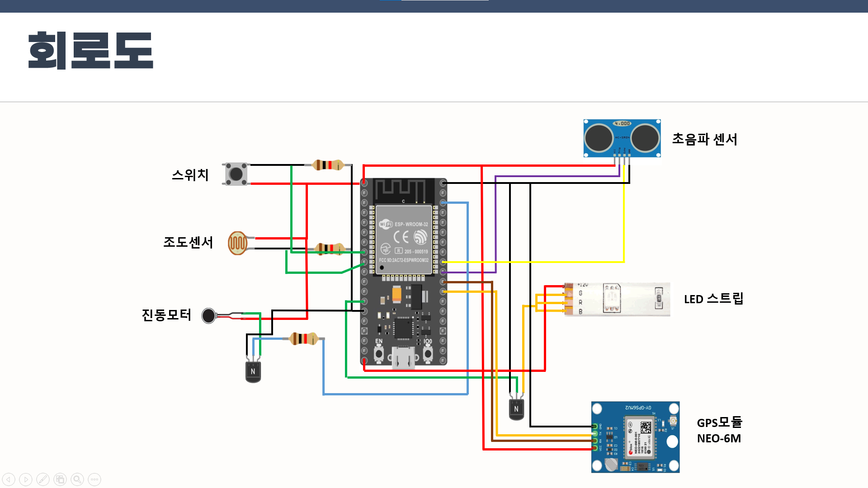Click the LED 스트립 label
Screen dimensions: 868x488
click(714, 299)
